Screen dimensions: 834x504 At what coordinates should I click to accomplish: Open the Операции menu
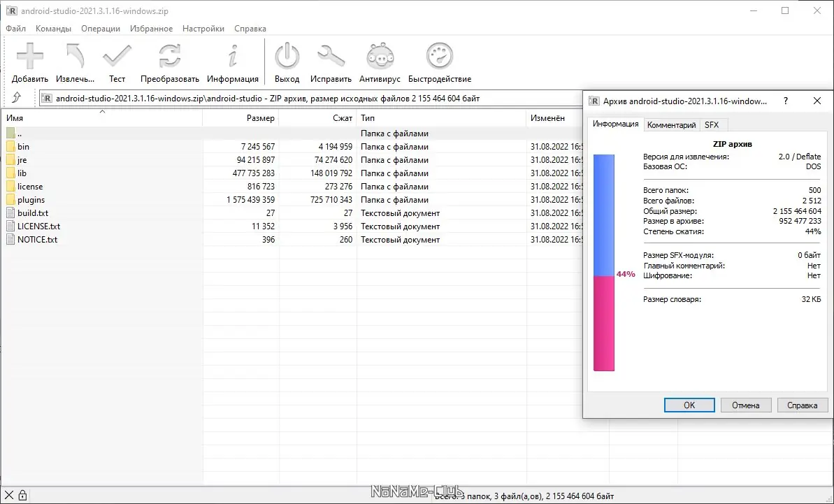point(100,29)
